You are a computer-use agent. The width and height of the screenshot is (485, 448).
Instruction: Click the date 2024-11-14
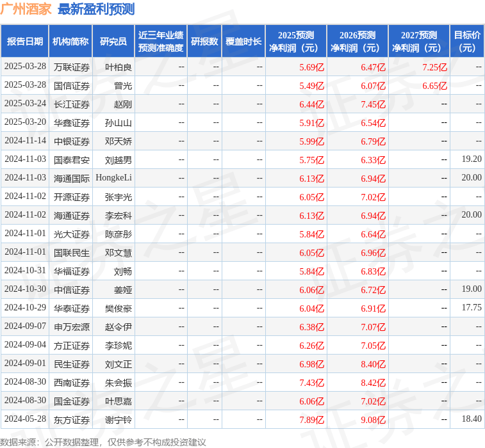click(x=25, y=141)
